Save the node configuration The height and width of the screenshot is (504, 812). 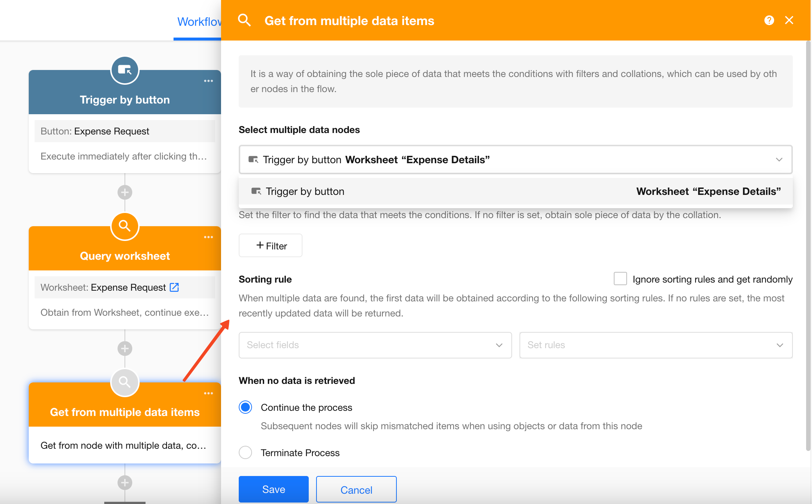pyautogui.click(x=274, y=489)
